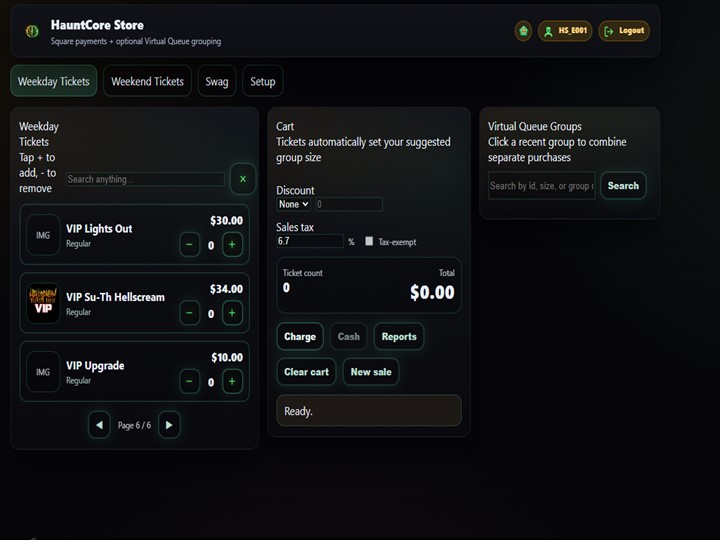Remove a VIP Lights Out ticket with minus

click(190, 245)
